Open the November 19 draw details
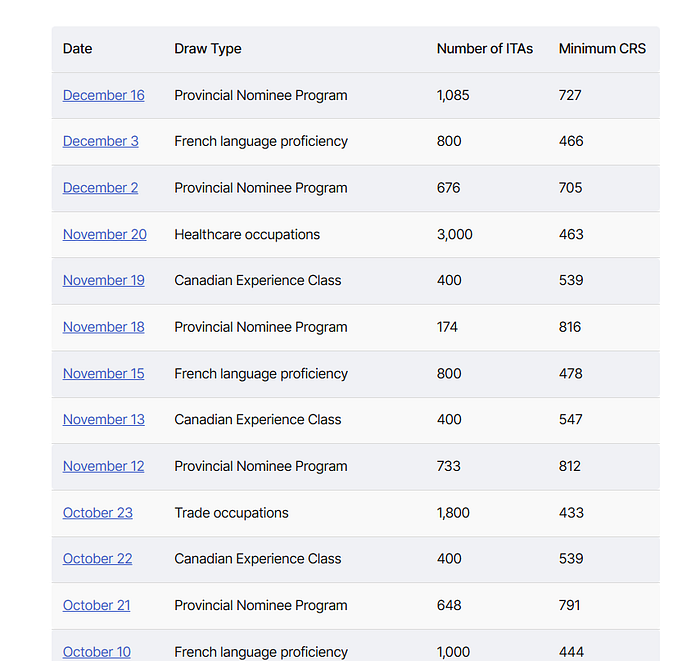 coord(103,281)
